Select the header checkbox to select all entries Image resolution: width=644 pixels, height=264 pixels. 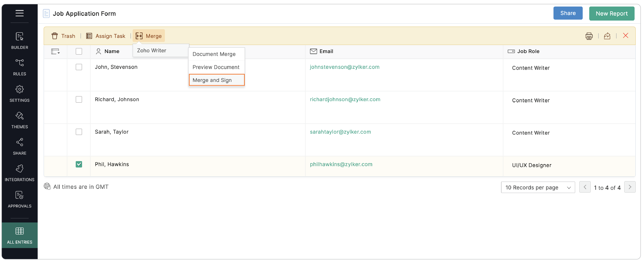[x=79, y=51]
